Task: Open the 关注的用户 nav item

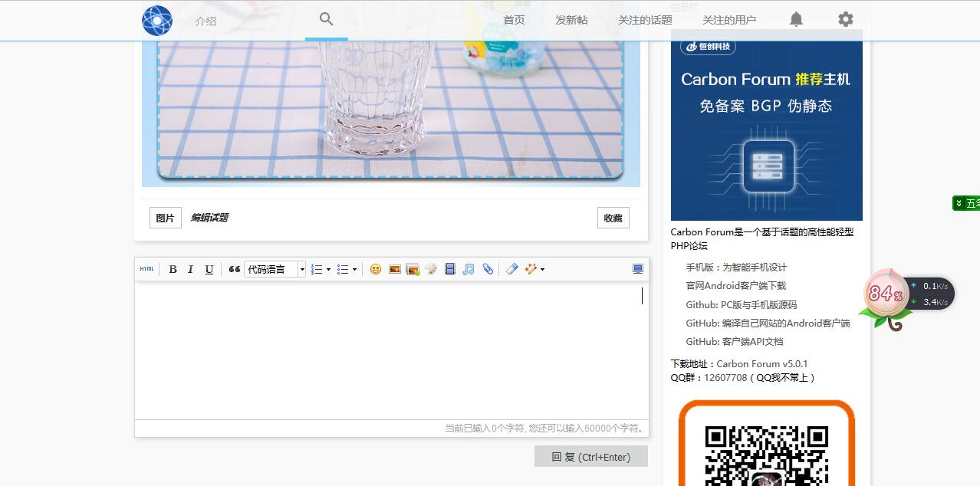Action: pos(729,20)
